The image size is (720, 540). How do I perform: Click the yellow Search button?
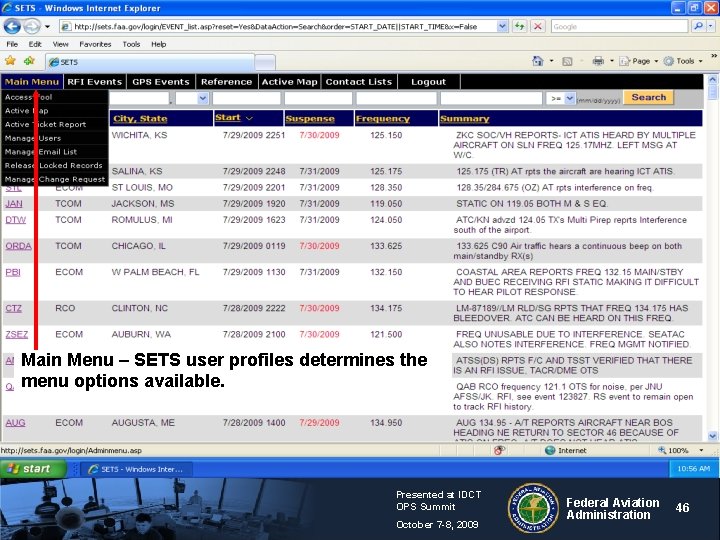[x=648, y=97]
